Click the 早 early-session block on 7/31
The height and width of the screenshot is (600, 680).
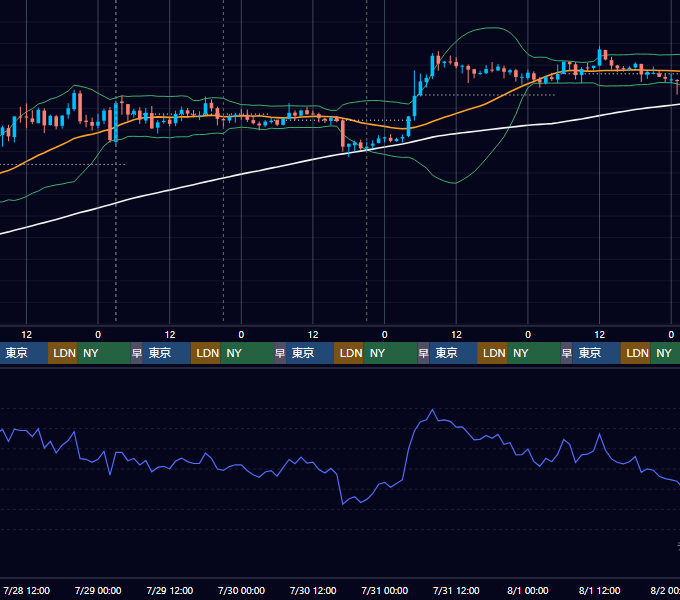(x=423, y=353)
